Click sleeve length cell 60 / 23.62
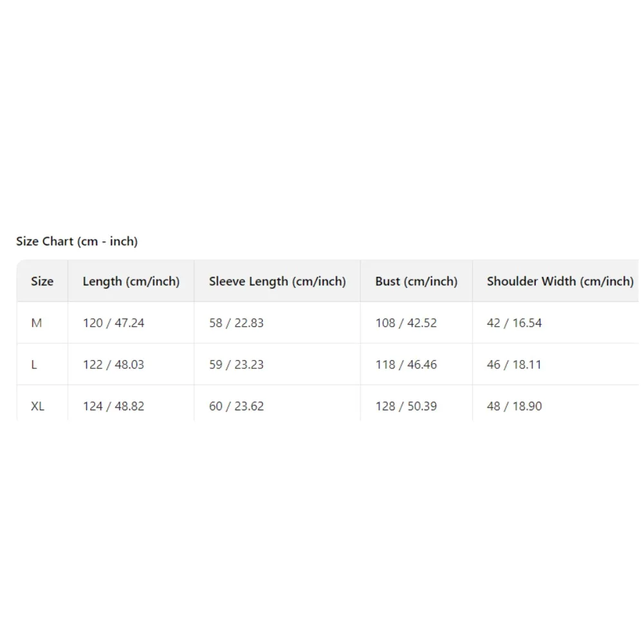Image resolution: width=644 pixels, height=644 pixels. click(x=236, y=406)
